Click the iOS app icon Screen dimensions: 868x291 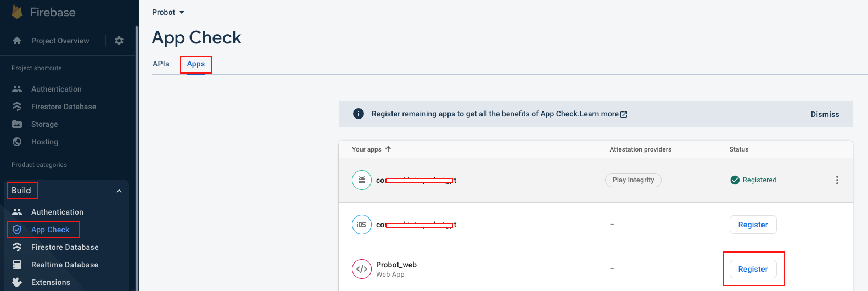[362, 225]
